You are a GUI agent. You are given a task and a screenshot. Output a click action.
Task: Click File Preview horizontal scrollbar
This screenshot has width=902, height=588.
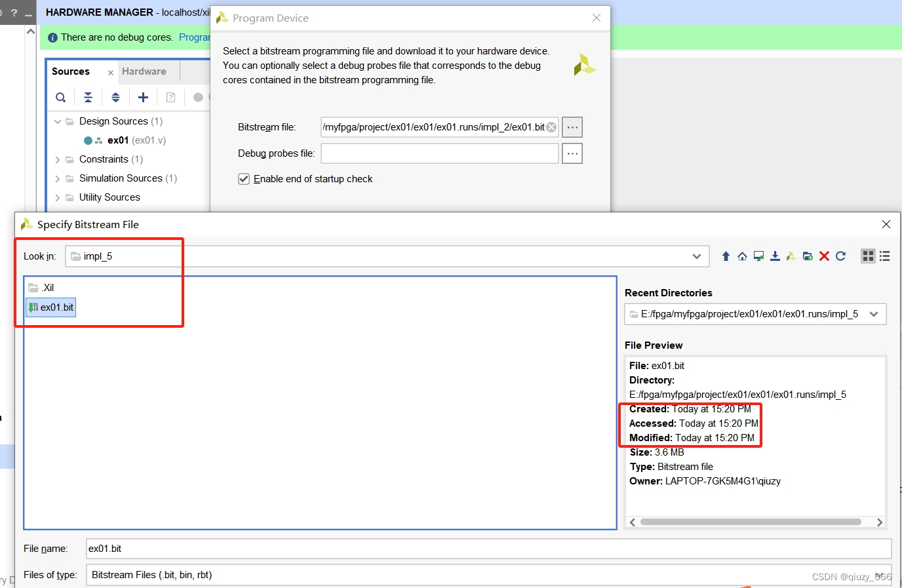pos(751,522)
